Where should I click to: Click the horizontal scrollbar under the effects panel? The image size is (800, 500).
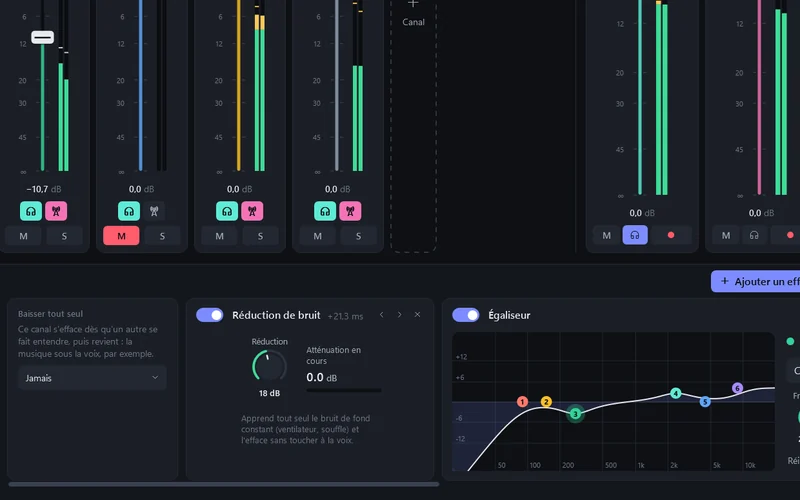pyautogui.click(x=224, y=484)
